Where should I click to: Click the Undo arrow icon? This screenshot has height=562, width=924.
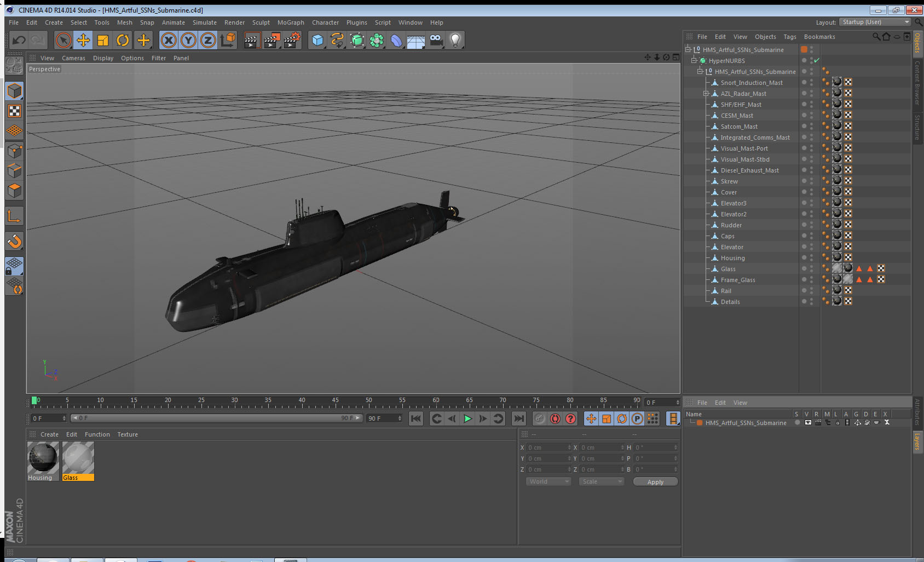tap(19, 40)
